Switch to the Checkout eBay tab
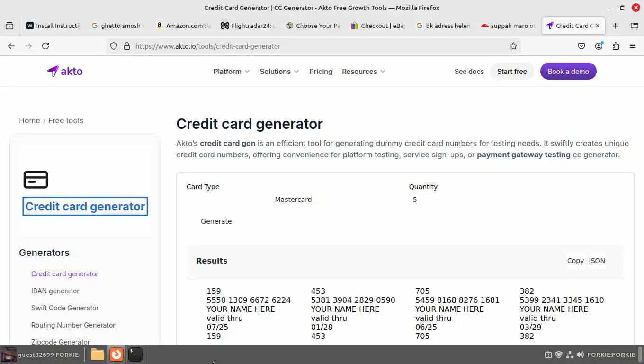This screenshot has width=644, height=364. click(x=378, y=26)
